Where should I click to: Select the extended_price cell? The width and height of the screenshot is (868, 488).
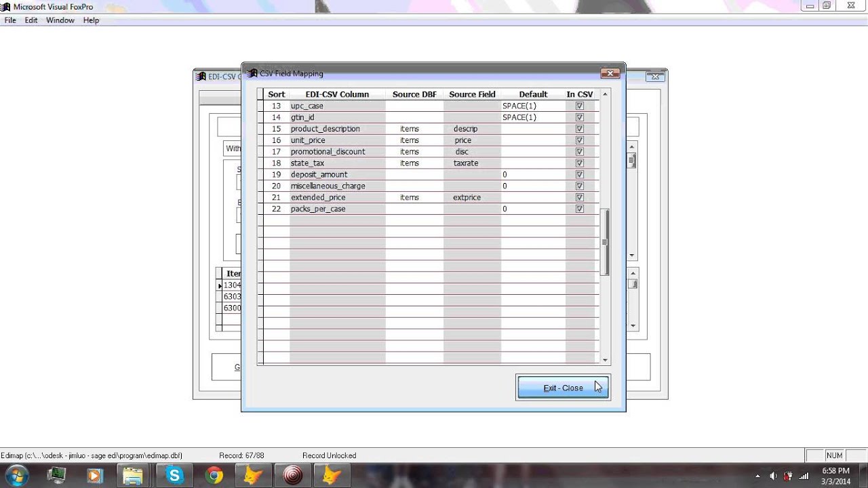[337, 198]
